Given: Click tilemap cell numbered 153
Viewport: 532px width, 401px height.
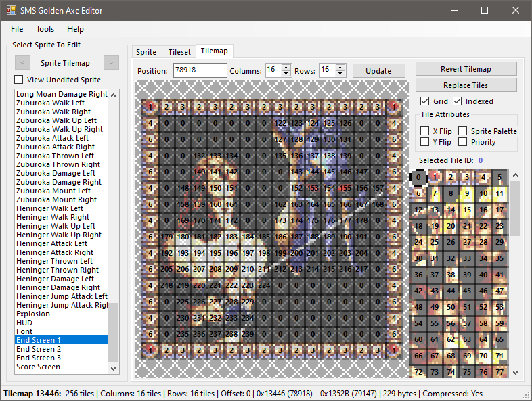Looking at the screenshot, I should pos(313,188).
